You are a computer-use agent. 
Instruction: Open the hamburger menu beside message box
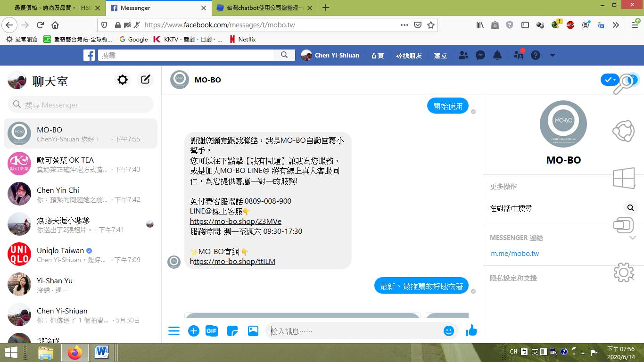coord(174,331)
